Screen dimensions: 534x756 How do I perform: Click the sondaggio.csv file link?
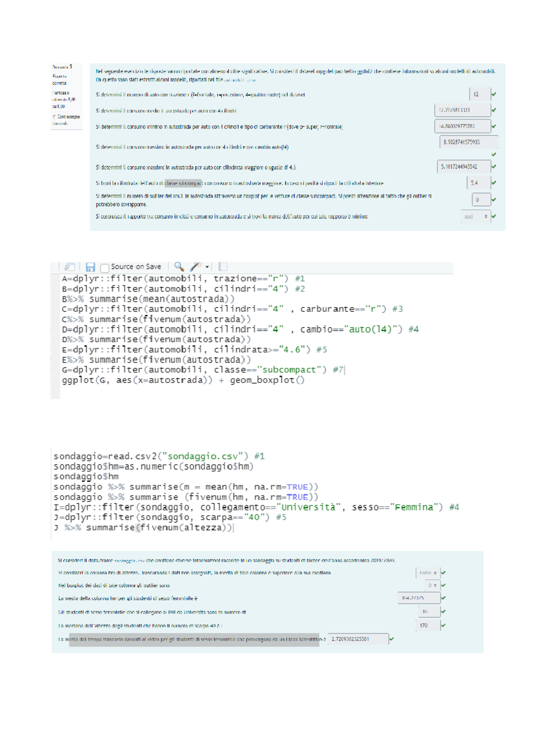[129, 561]
